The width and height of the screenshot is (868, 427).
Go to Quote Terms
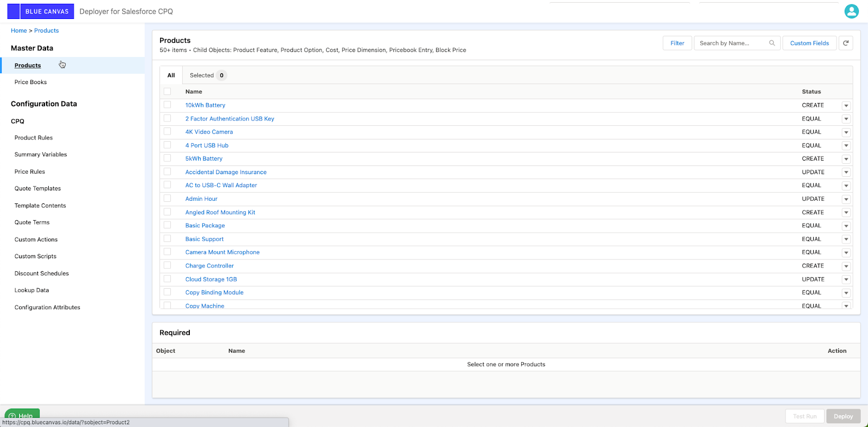click(32, 222)
